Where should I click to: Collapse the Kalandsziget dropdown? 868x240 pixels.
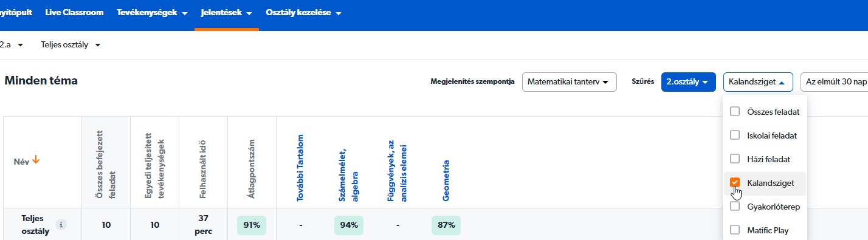point(758,82)
